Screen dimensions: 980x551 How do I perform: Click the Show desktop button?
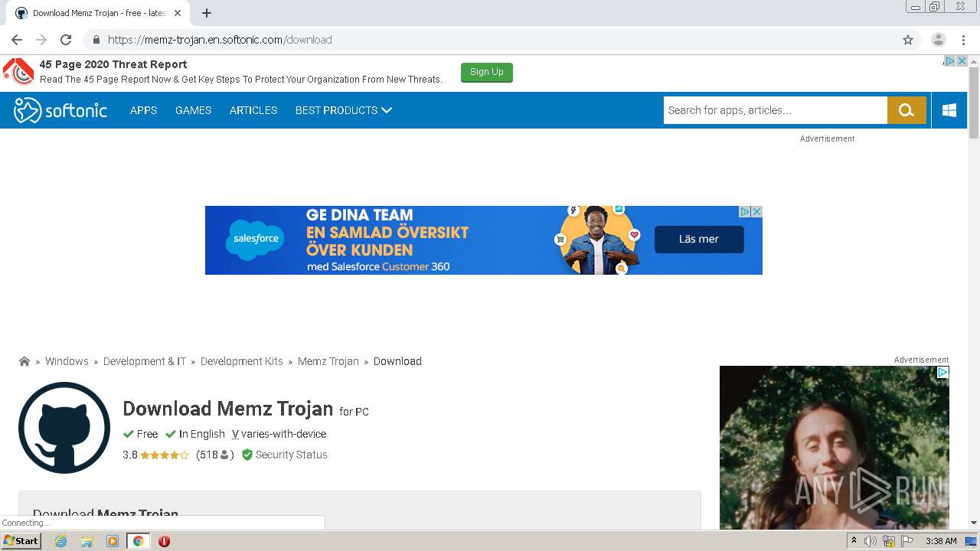(972, 541)
